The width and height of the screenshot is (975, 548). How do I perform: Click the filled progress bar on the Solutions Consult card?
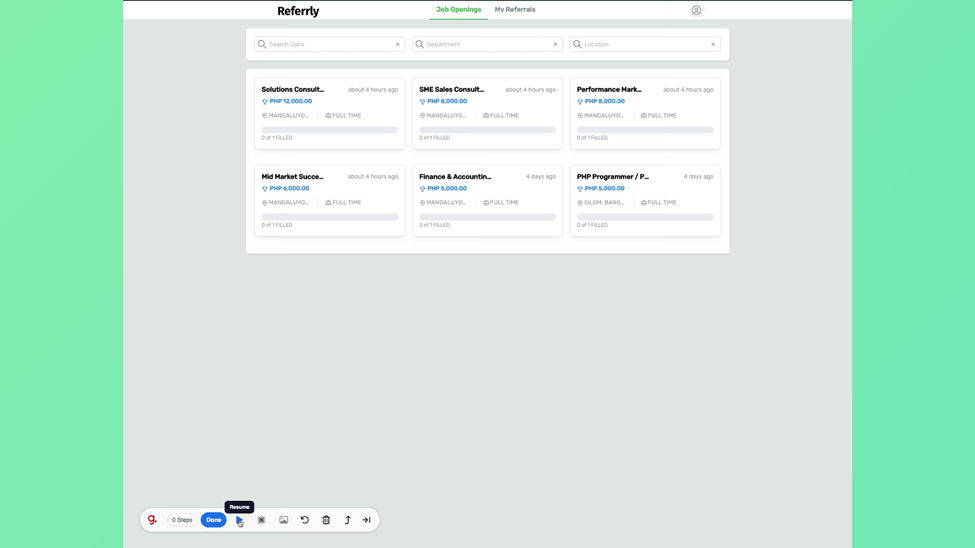coord(330,130)
